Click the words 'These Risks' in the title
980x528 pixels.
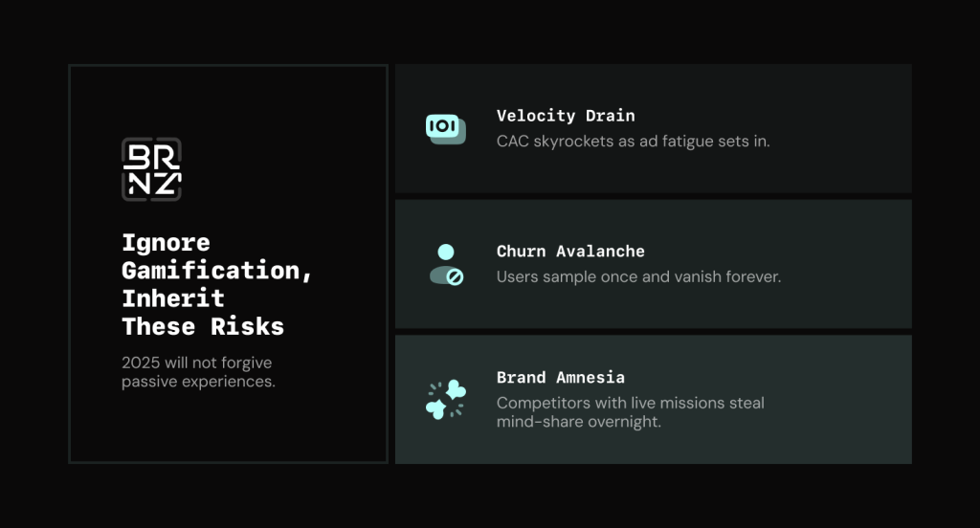click(x=203, y=327)
